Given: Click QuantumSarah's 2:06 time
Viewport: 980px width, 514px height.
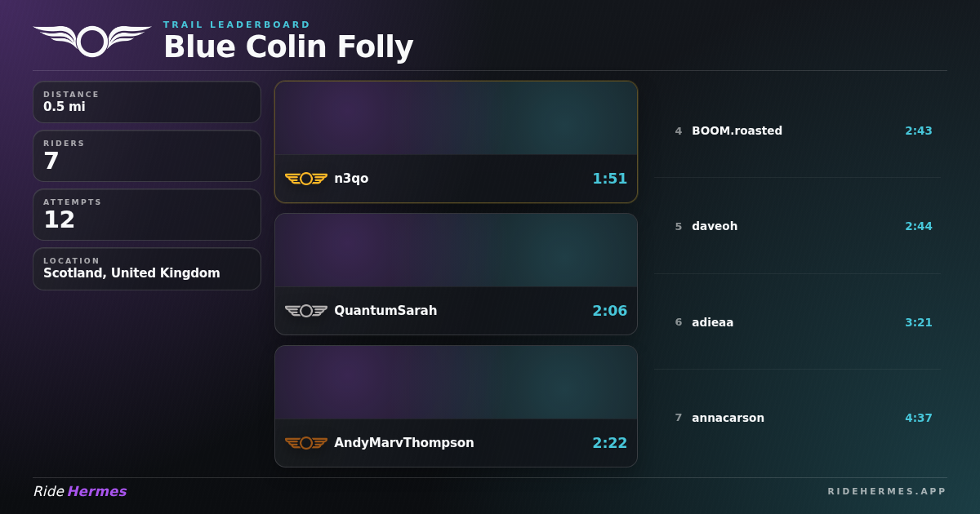Looking at the screenshot, I should tap(610, 311).
